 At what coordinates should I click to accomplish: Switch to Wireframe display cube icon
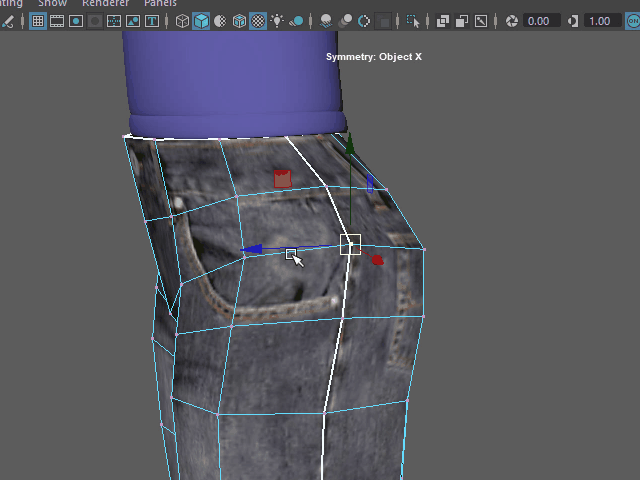click(x=182, y=21)
